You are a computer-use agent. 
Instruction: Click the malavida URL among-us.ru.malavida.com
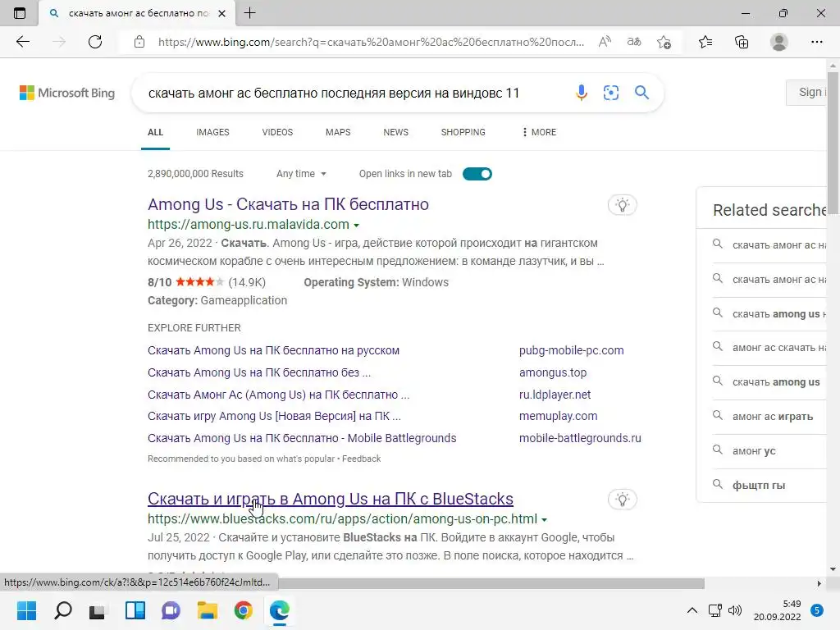coord(248,225)
